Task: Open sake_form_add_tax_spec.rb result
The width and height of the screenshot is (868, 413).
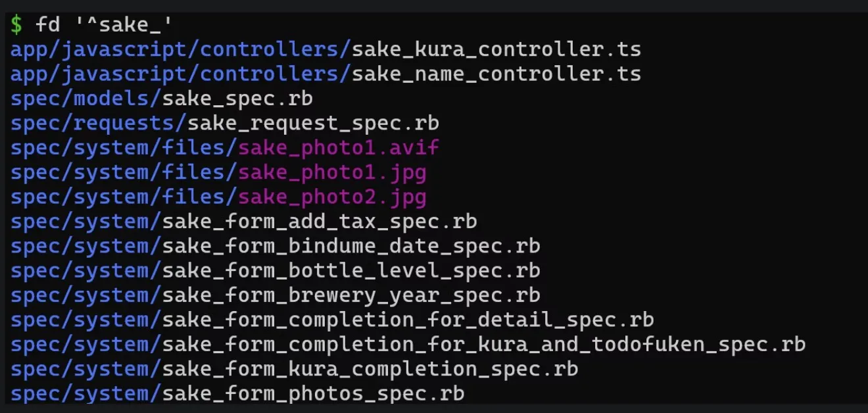Action: click(319, 222)
